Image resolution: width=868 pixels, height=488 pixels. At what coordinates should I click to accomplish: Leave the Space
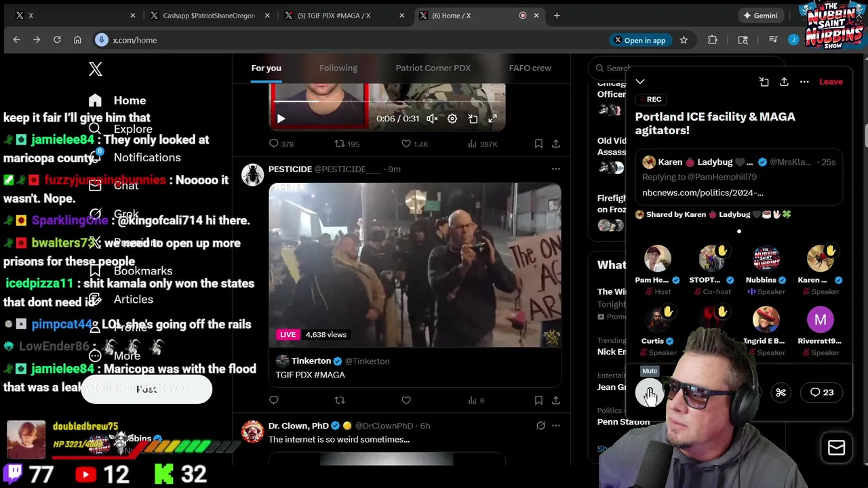831,81
